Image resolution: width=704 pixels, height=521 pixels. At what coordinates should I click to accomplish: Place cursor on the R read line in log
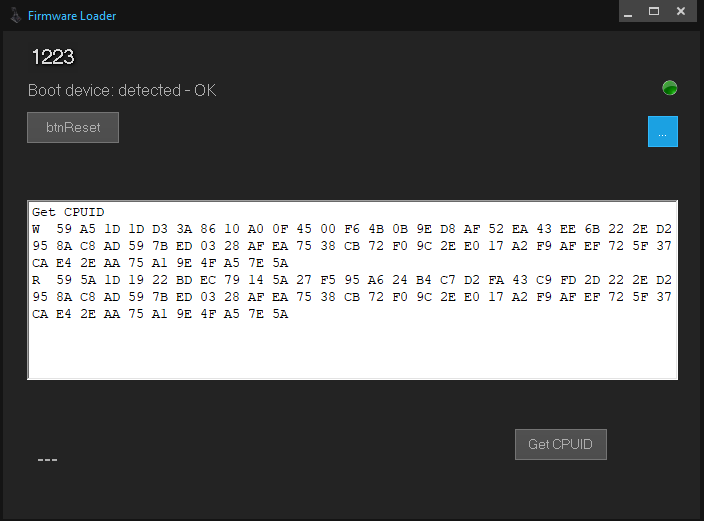click(x=352, y=280)
